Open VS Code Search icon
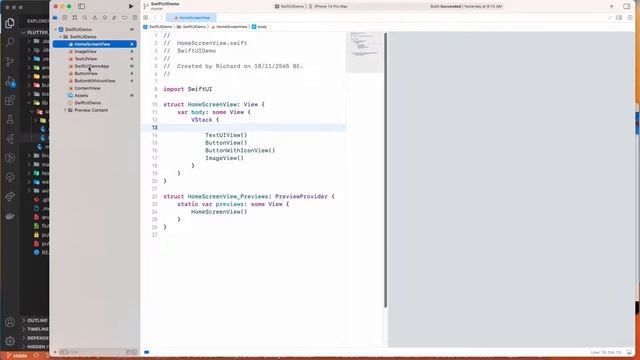The height and width of the screenshot is (360, 640). (10, 42)
